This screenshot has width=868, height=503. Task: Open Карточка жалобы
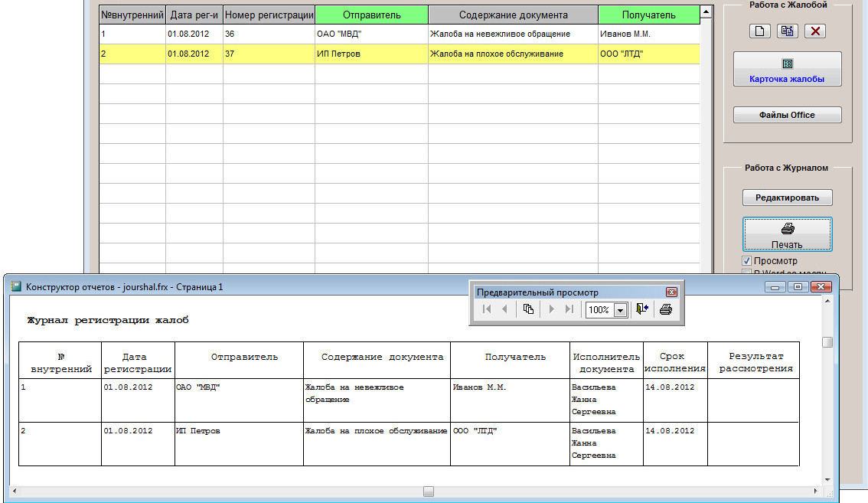pos(787,70)
